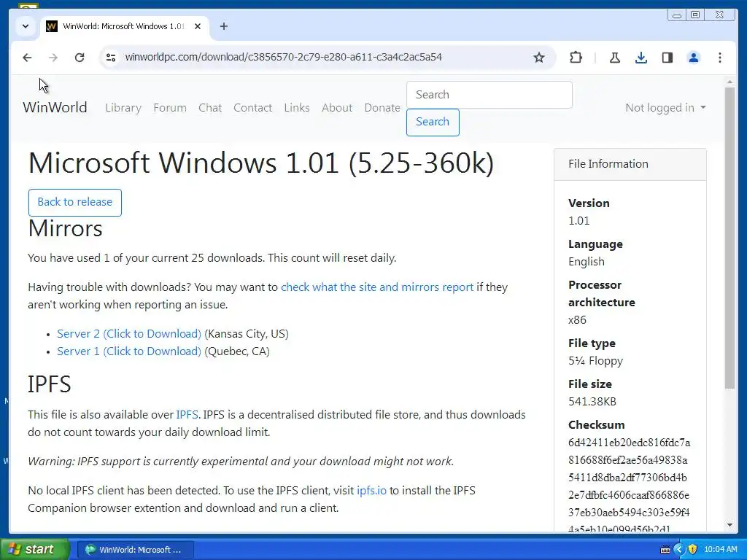Expand hidden tray icons arrow
The height and width of the screenshot is (560, 747).
point(679,550)
